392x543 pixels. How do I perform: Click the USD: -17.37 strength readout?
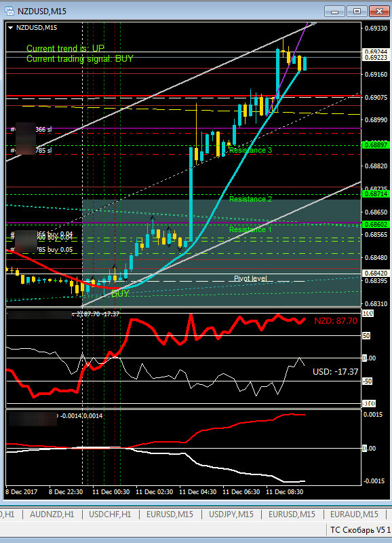click(x=335, y=371)
